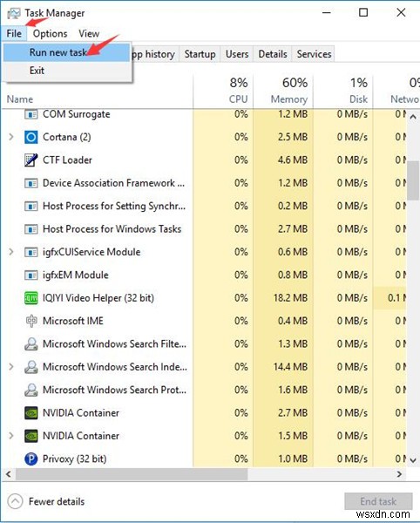Select the Privoxy (32 bit) process name
This screenshot has height=523, width=420.
click(75, 459)
